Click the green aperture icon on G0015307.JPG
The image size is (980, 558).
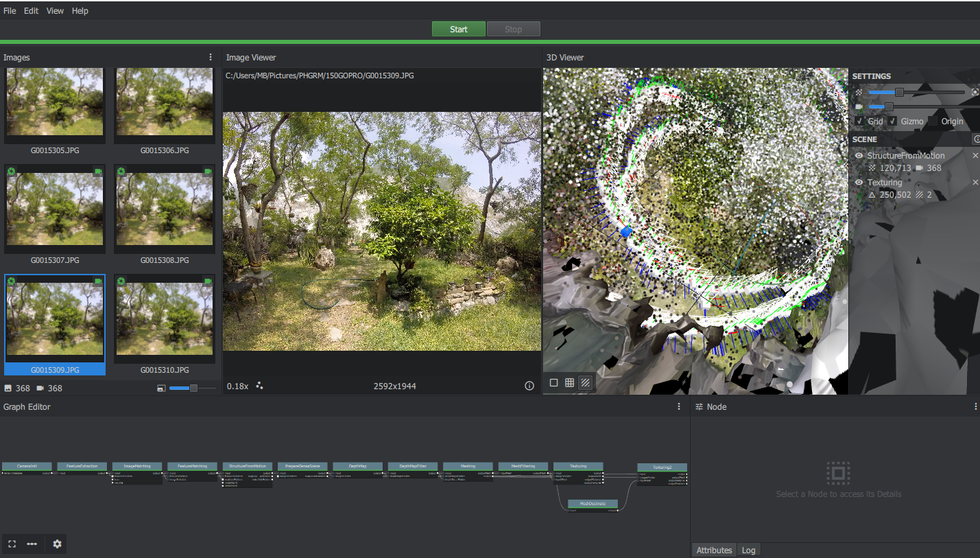click(x=12, y=171)
